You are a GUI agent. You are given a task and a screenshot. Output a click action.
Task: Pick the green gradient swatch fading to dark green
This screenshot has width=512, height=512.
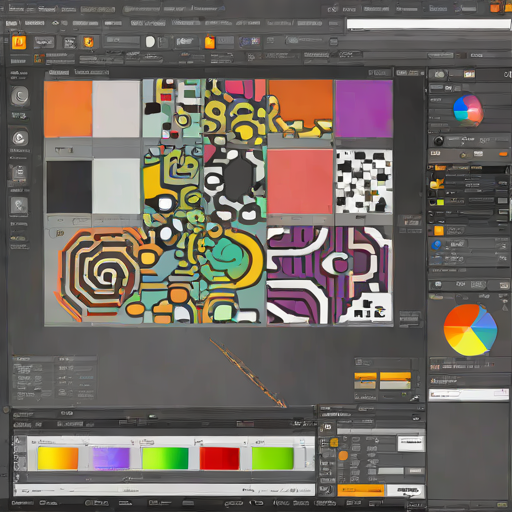pos(165,458)
